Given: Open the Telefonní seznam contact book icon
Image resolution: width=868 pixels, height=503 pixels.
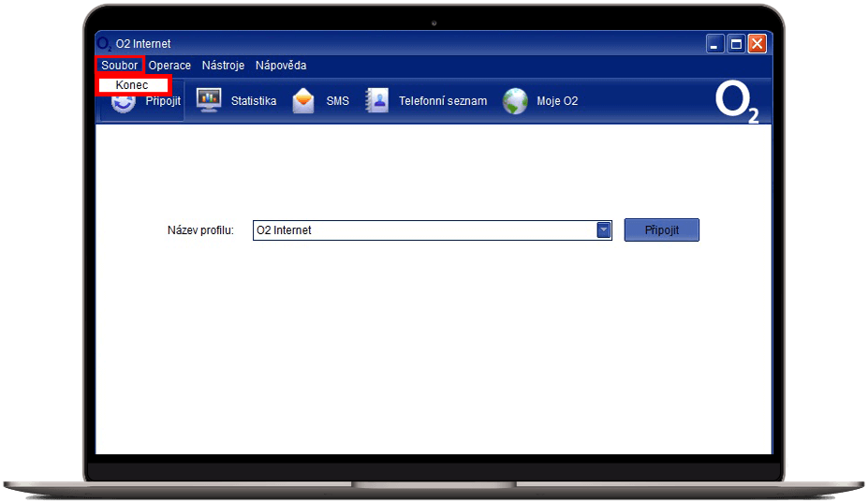Looking at the screenshot, I should point(376,100).
